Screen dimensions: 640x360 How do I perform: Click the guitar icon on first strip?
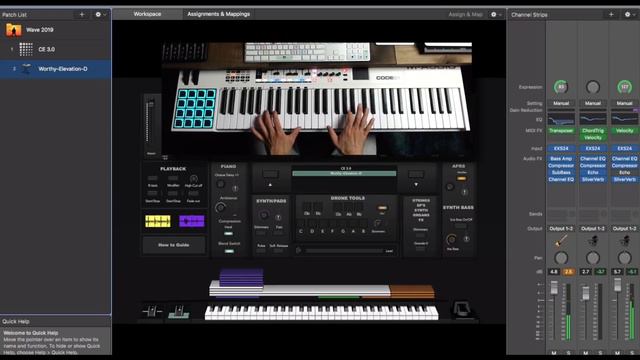coord(561,241)
